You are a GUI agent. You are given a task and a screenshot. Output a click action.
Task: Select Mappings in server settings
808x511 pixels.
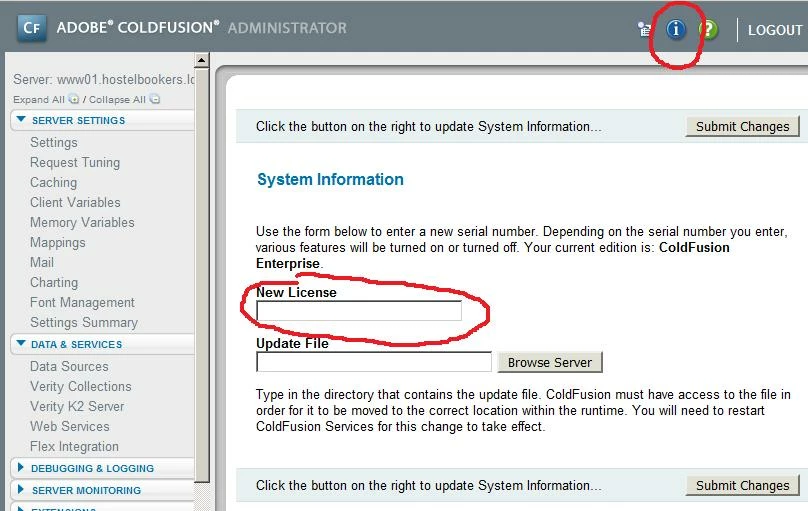point(57,242)
